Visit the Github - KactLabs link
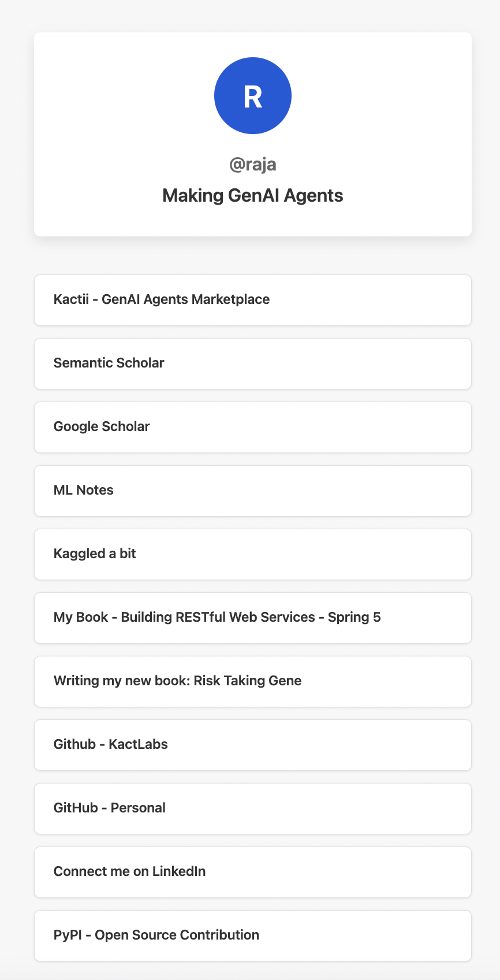 coord(253,745)
